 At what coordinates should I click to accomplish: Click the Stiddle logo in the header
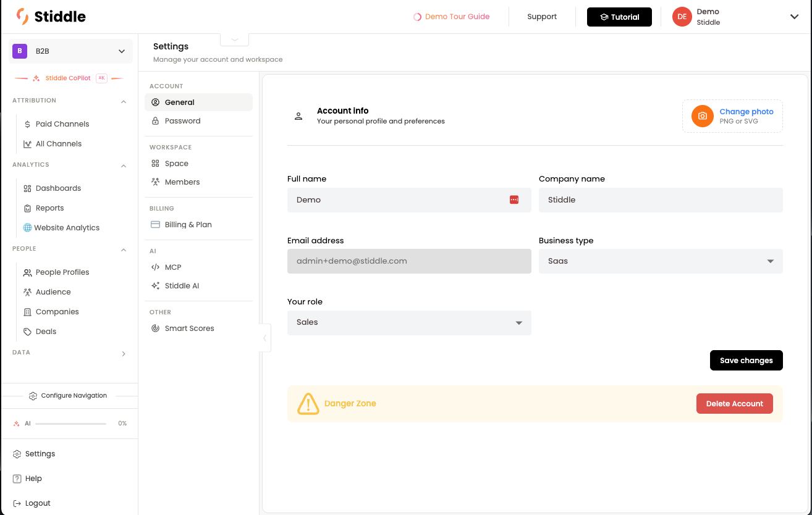51,17
